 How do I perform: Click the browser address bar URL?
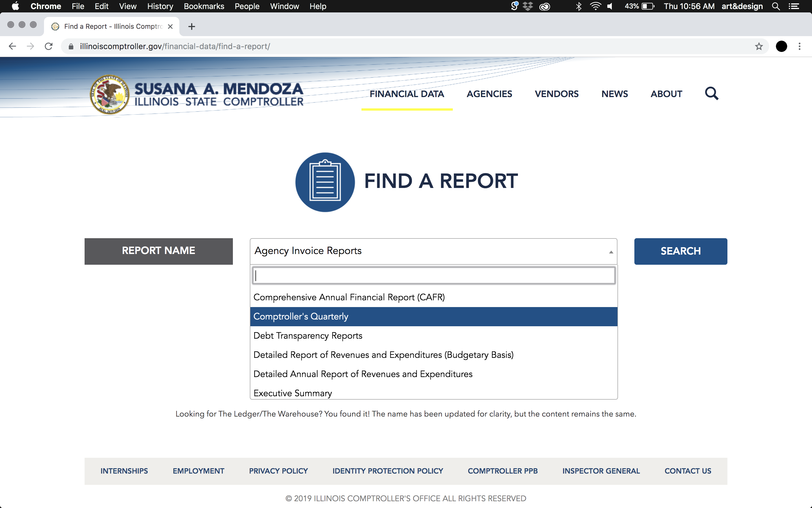tap(175, 46)
